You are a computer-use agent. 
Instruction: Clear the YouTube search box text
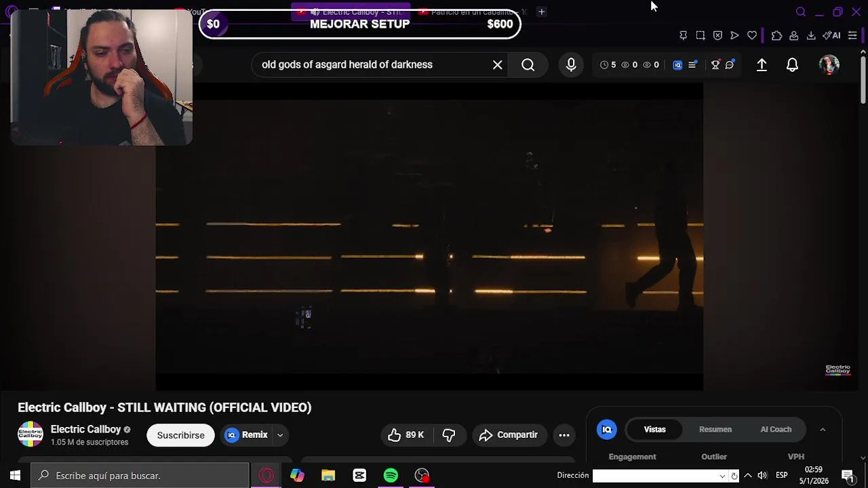(497, 65)
